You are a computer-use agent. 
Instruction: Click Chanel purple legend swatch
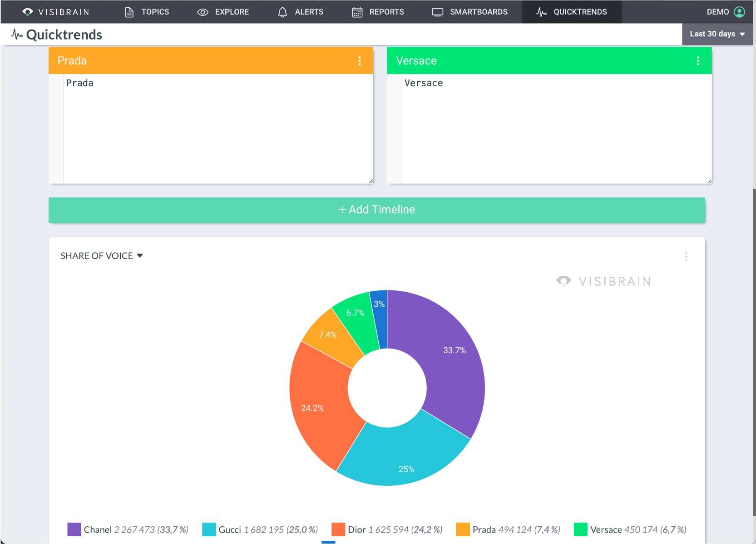coord(74,529)
